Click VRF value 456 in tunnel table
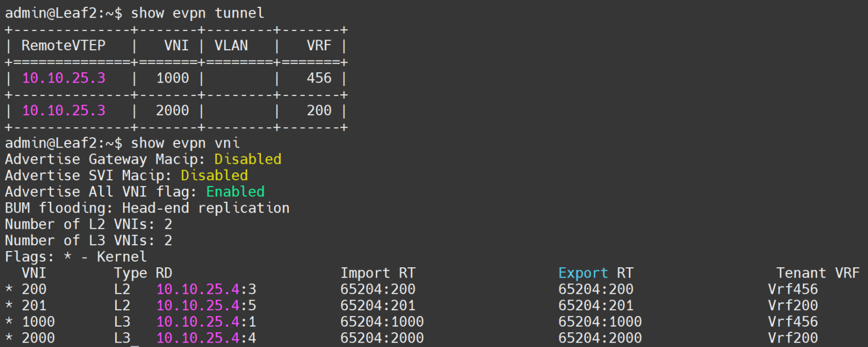The height and width of the screenshot is (347, 868). [x=319, y=78]
